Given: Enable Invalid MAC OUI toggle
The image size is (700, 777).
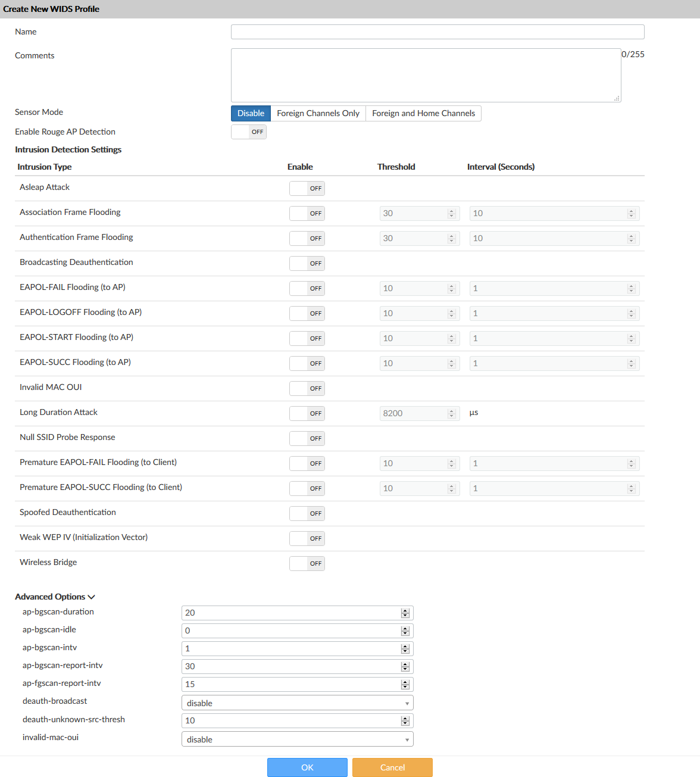Looking at the screenshot, I should [307, 388].
